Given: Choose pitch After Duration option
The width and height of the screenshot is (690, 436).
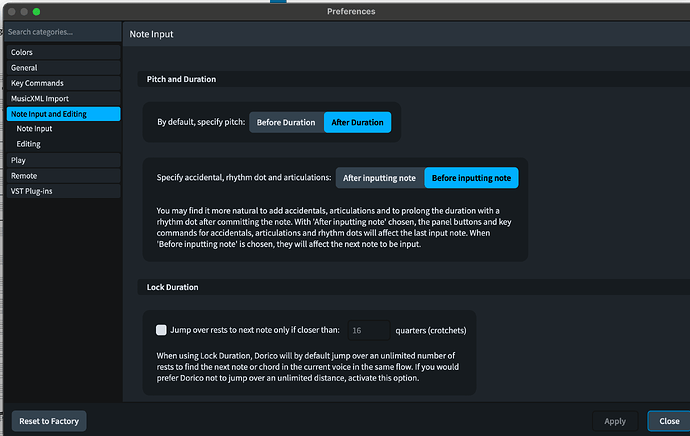Looking at the screenshot, I should pos(357,122).
